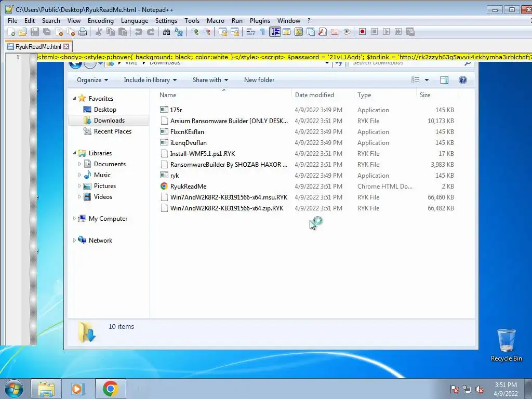
Task: Open Replace dialog toolbar icon
Action: [179, 32]
